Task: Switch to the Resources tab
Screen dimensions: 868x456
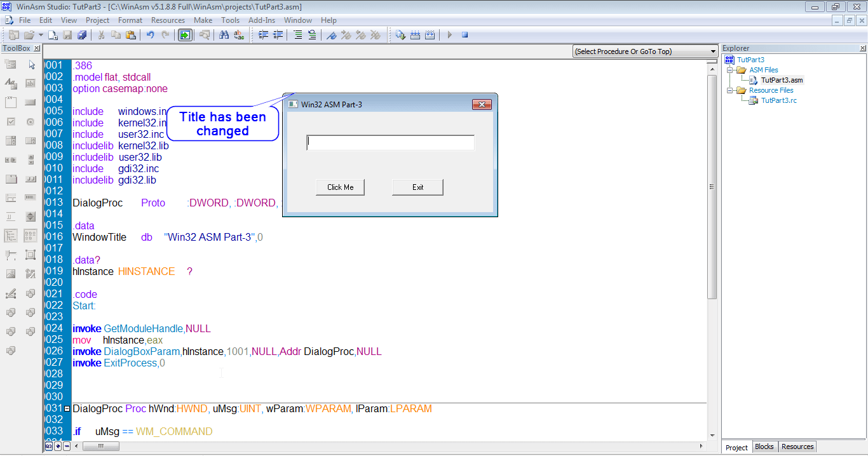Action: tap(797, 447)
